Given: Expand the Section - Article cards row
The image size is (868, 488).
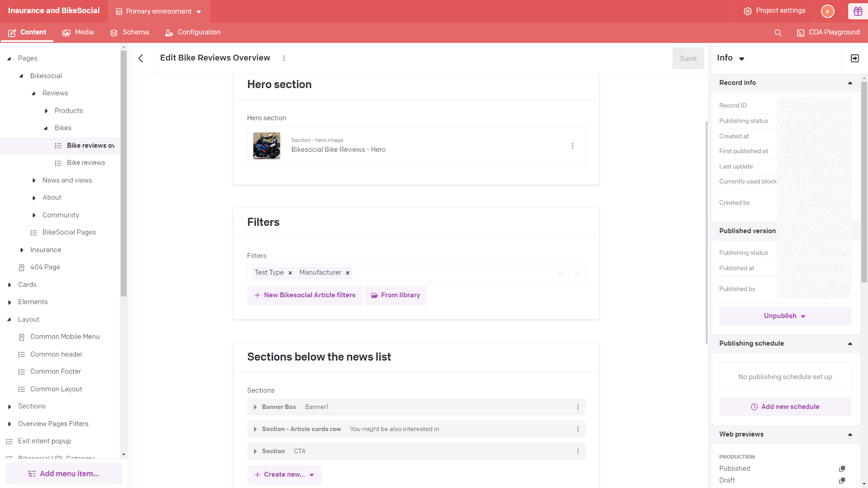Looking at the screenshot, I should (x=255, y=429).
